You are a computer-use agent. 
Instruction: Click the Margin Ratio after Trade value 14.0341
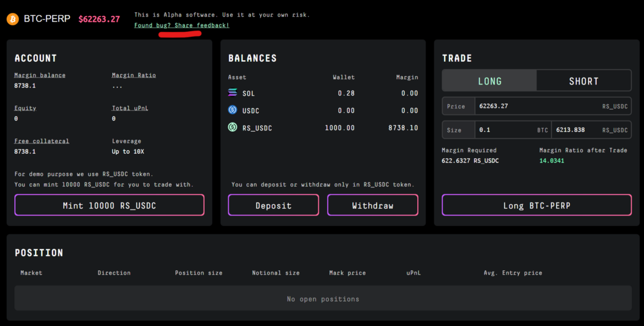551,161
